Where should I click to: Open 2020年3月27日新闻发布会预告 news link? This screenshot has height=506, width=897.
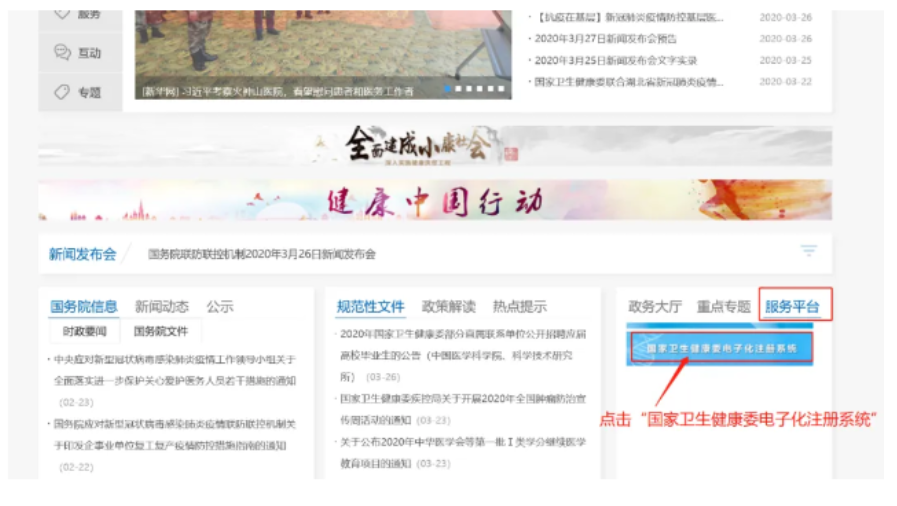tap(605, 39)
